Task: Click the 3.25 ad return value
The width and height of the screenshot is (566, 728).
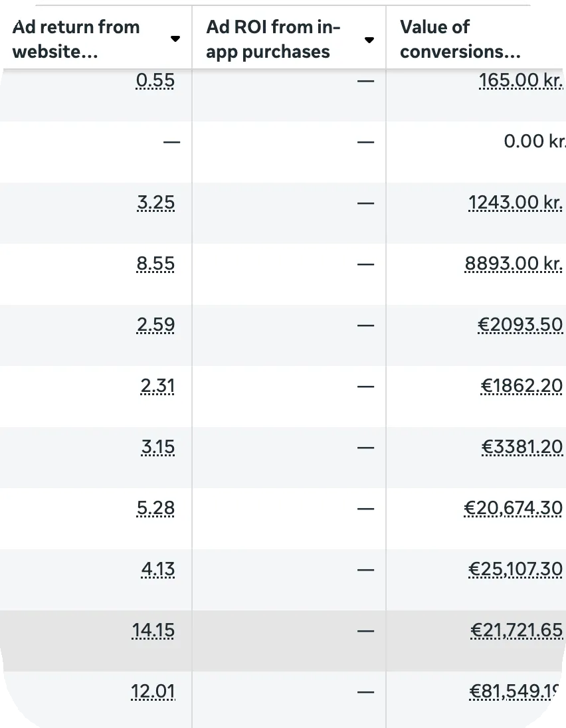Action: point(155,203)
